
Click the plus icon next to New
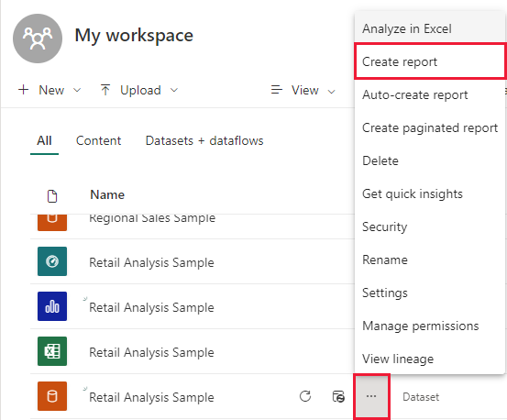click(x=23, y=90)
